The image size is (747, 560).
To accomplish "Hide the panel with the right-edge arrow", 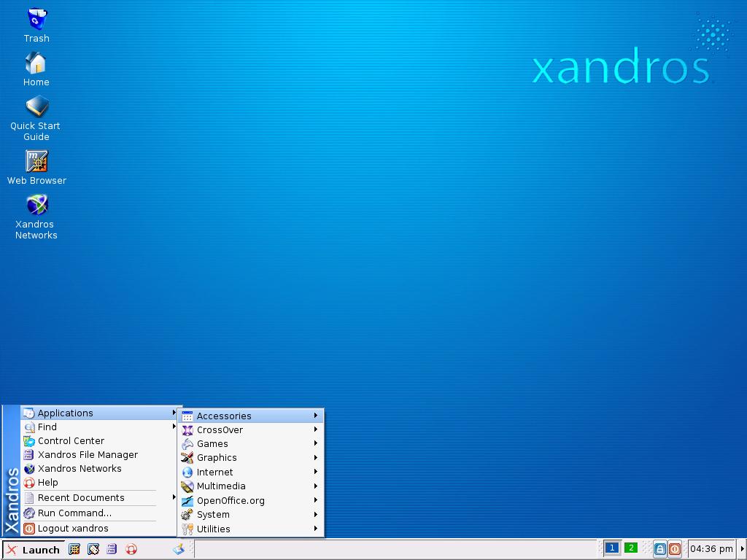I will pyautogui.click(x=742, y=549).
